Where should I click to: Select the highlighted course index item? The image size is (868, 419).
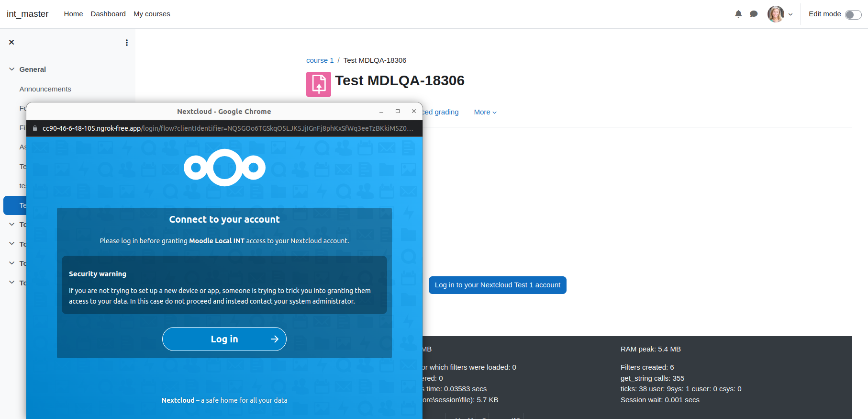pos(15,205)
